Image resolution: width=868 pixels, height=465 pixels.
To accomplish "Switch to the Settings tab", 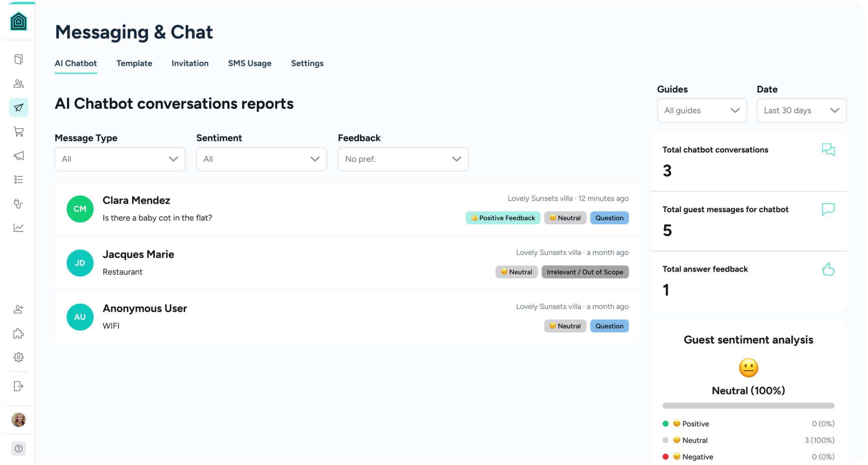I will 307,63.
